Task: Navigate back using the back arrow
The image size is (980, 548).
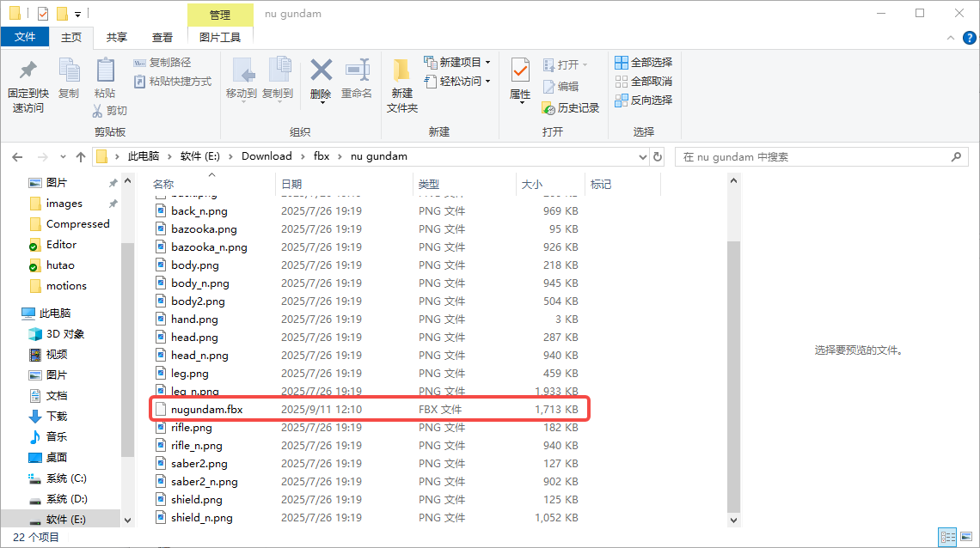Action: pos(17,155)
